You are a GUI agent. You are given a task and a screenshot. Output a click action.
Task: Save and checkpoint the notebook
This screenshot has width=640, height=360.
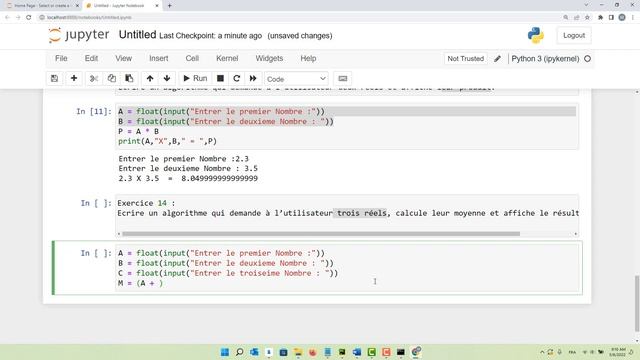[x=54, y=78]
